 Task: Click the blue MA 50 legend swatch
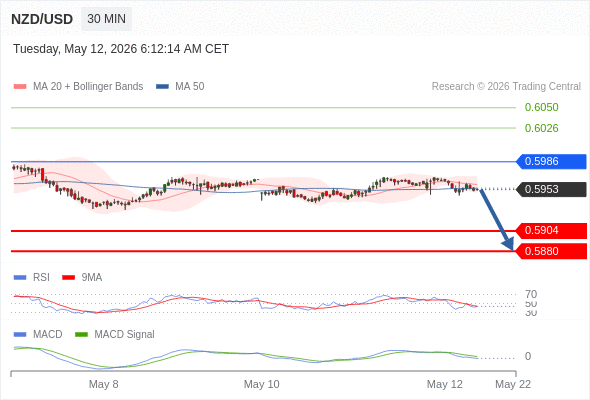(x=162, y=87)
